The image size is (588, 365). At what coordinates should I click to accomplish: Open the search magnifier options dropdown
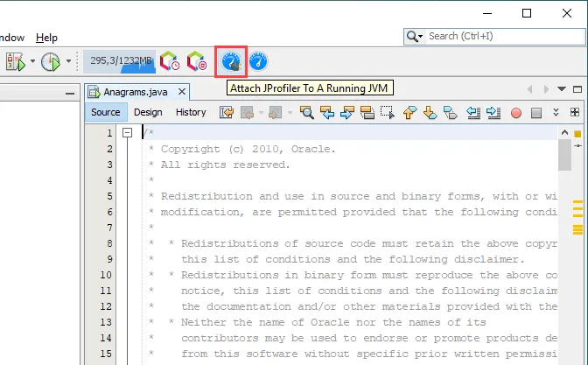(x=415, y=37)
